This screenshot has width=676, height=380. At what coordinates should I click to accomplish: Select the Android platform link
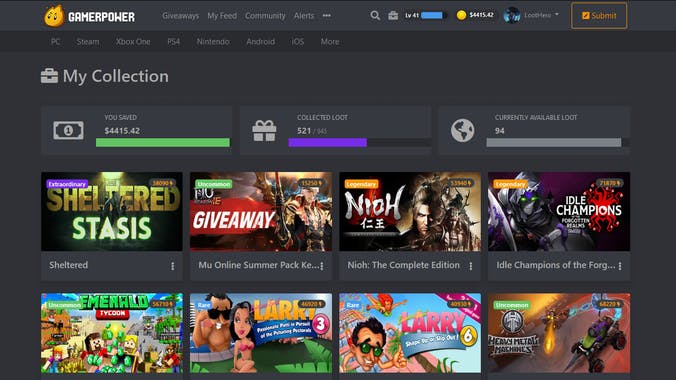pos(260,41)
